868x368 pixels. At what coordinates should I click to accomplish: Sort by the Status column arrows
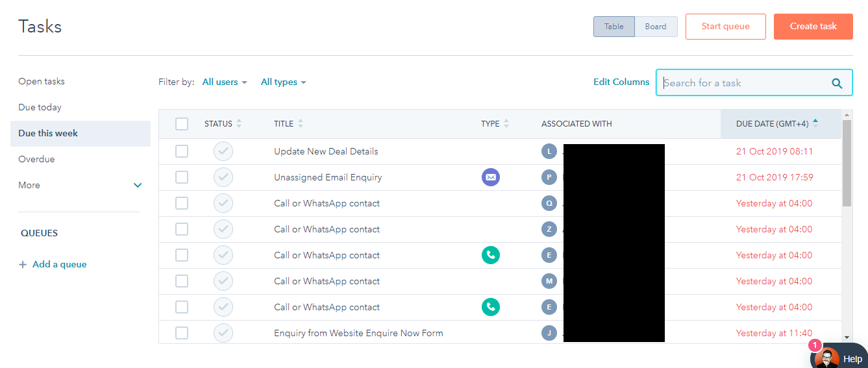pyautogui.click(x=239, y=124)
